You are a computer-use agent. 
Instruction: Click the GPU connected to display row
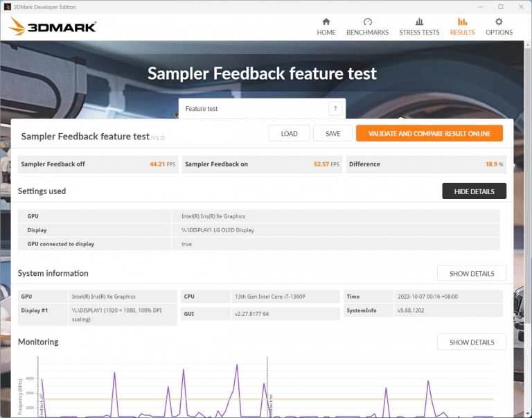tap(258, 244)
